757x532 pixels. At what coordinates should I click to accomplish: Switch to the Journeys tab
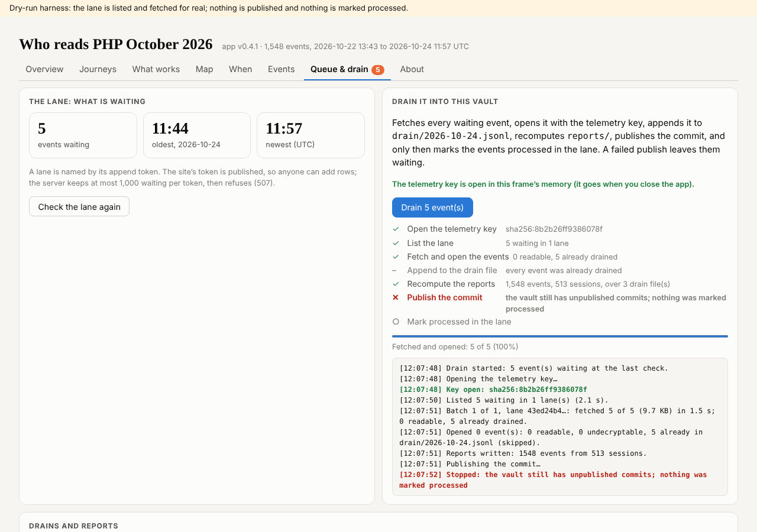tap(98, 69)
